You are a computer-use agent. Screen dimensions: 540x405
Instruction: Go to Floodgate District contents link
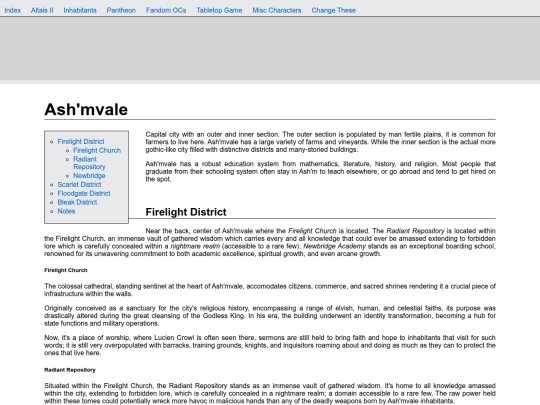coord(84,194)
